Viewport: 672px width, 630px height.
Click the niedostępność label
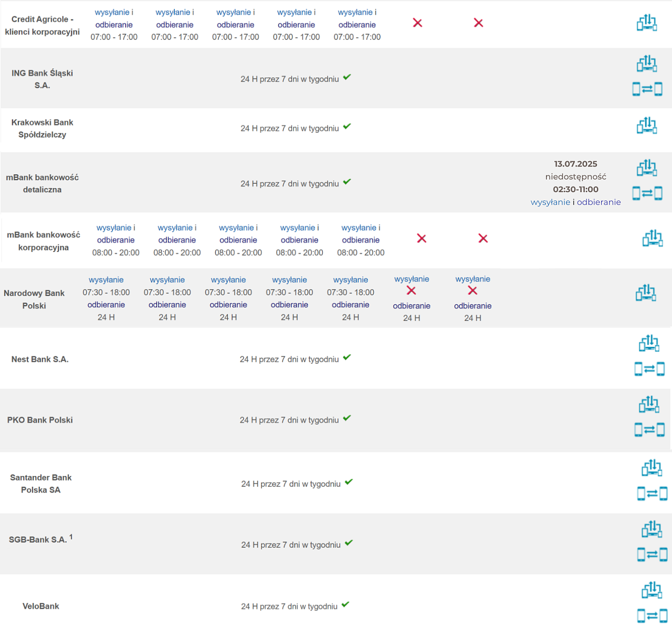(x=575, y=177)
